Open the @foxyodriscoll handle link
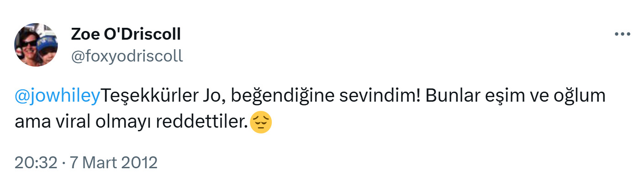 [x=127, y=56]
